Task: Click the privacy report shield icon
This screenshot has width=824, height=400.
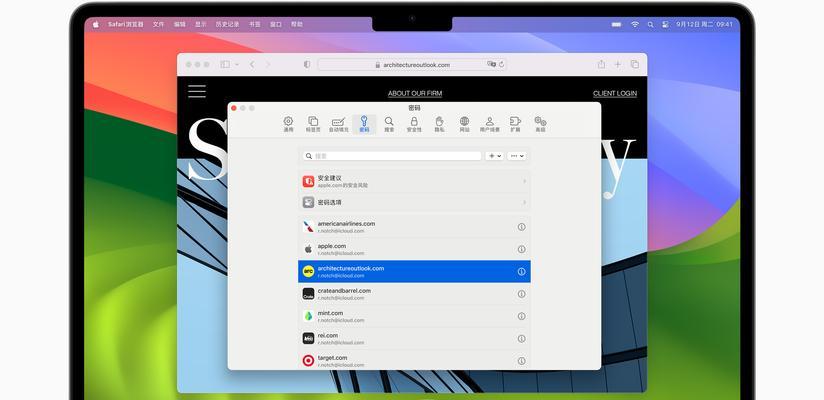Action: click(x=307, y=65)
